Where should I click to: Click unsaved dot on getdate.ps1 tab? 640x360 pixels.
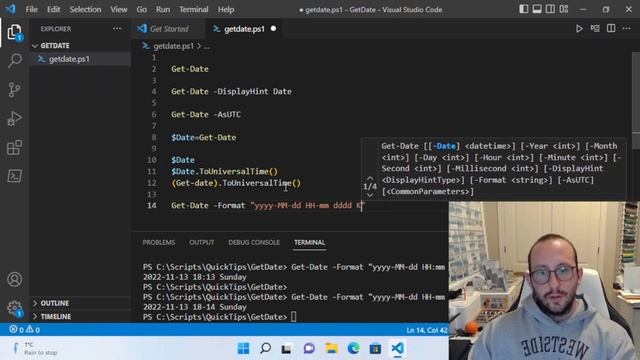tap(273, 29)
